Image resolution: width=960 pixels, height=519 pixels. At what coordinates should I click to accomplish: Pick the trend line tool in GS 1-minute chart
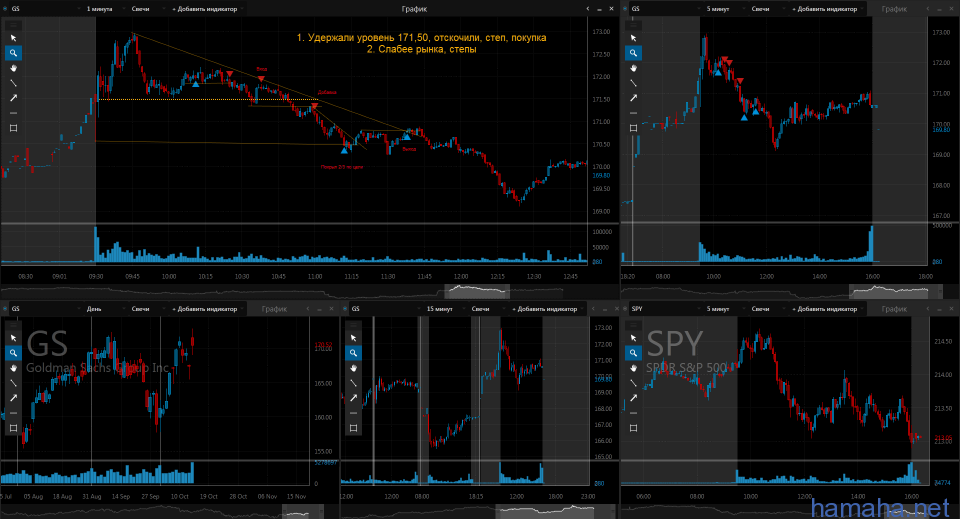pos(13,83)
